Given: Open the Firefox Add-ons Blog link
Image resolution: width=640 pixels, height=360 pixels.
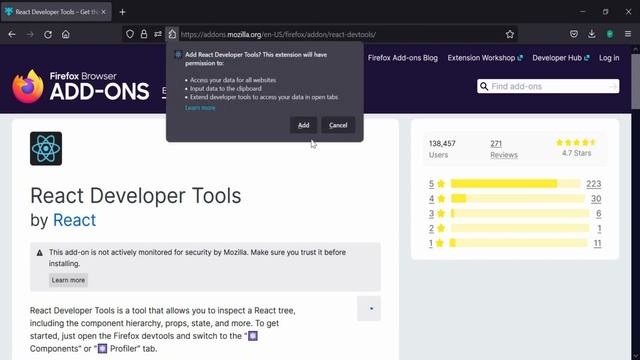Looking at the screenshot, I should (402, 58).
